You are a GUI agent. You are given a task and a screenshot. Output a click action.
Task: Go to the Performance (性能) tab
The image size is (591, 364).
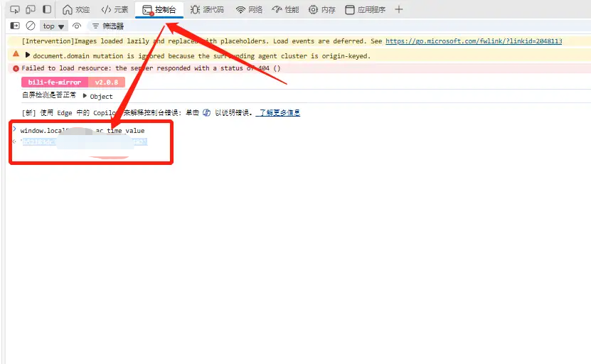click(x=286, y=10)
